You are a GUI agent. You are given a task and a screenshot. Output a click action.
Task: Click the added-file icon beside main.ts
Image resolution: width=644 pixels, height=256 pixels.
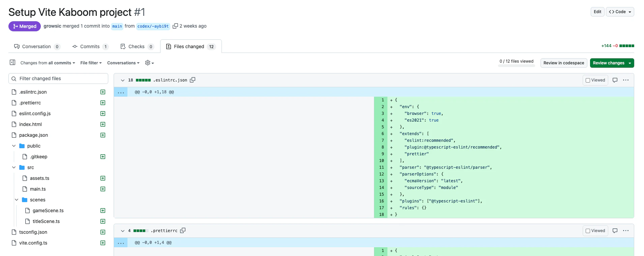(x=103, y=189)
